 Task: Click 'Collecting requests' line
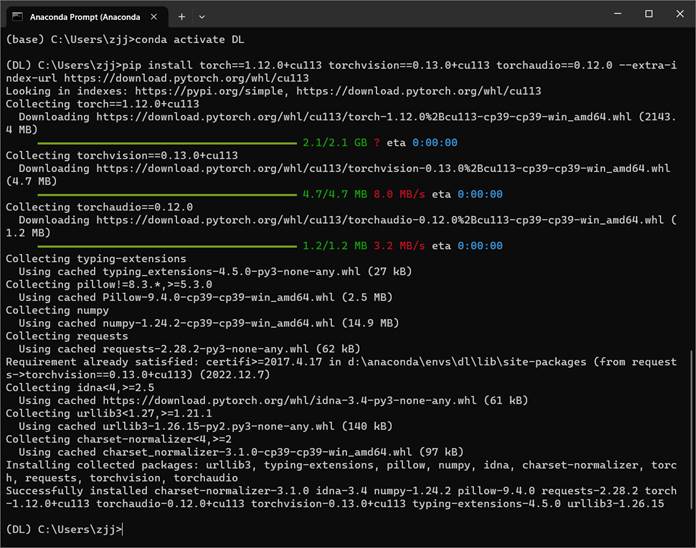point(67,336)
